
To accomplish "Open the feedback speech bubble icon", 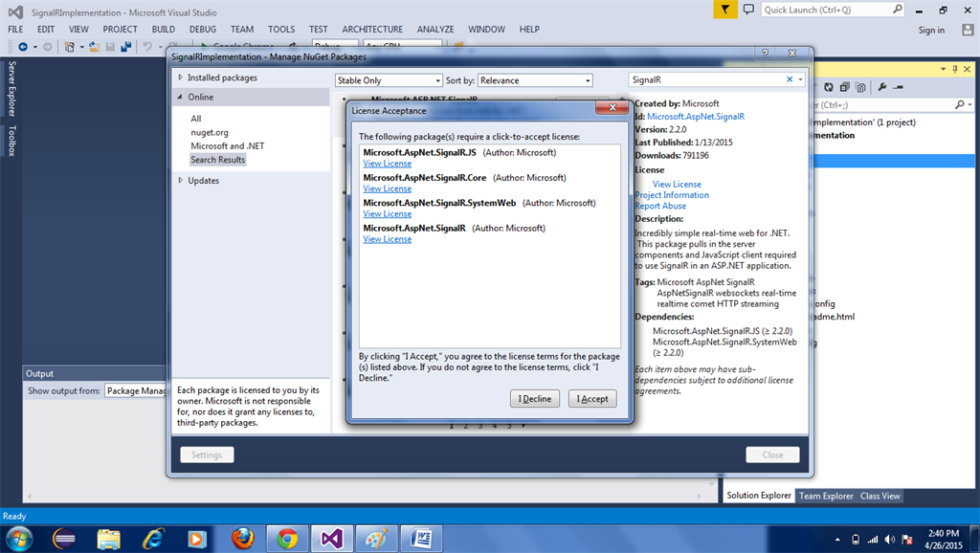I will coord(748,10).
